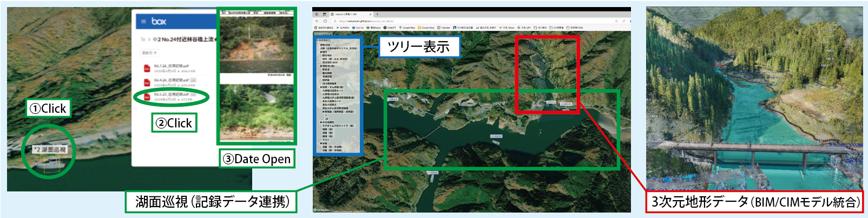Viewport: 868px width, 218px height.
Task: Close the Cesium browser tab
Action: point(370,14)
